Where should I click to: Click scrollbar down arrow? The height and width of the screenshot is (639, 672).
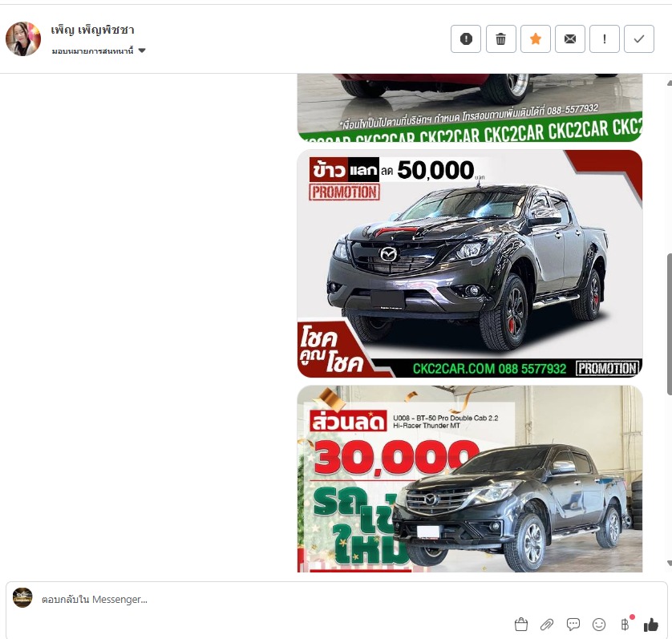pos(670,564)
